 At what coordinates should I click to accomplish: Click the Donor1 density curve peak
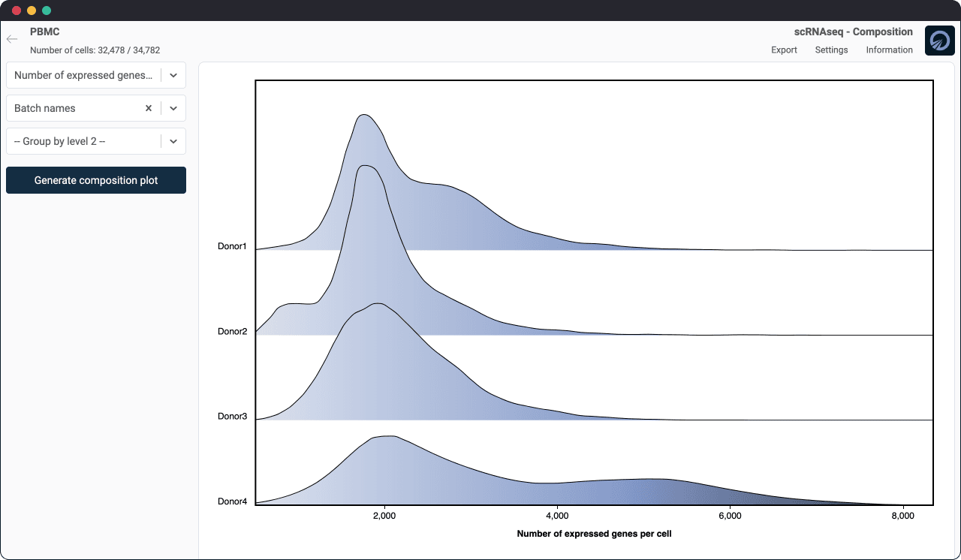point(364,116)
